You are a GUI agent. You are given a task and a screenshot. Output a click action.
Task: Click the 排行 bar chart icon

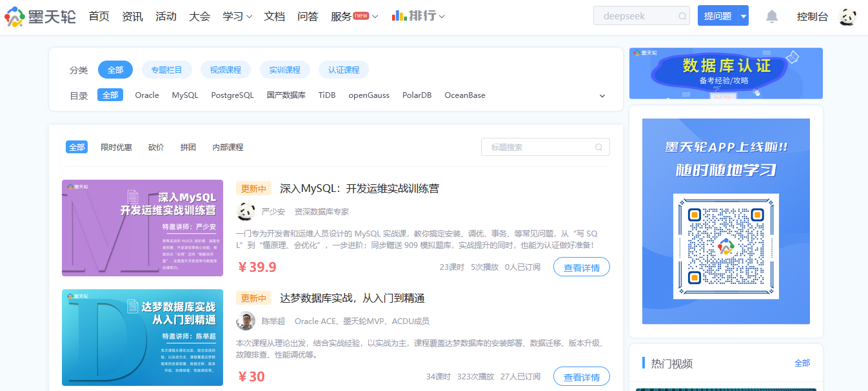pyautogui.click(x=399, y=16)
